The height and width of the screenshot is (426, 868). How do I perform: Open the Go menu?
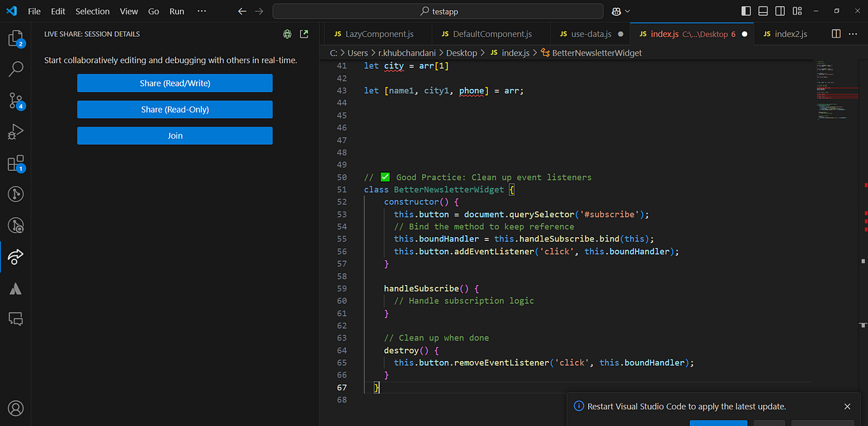click(153, 12)
